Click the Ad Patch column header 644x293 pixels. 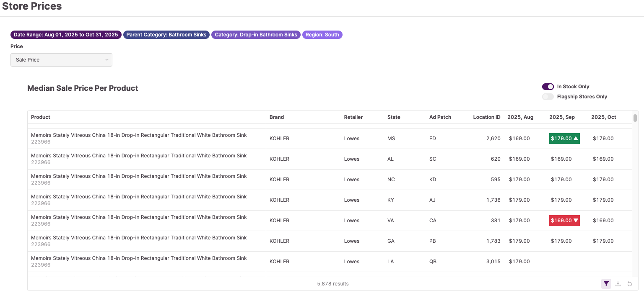click(x=440, y=117)
